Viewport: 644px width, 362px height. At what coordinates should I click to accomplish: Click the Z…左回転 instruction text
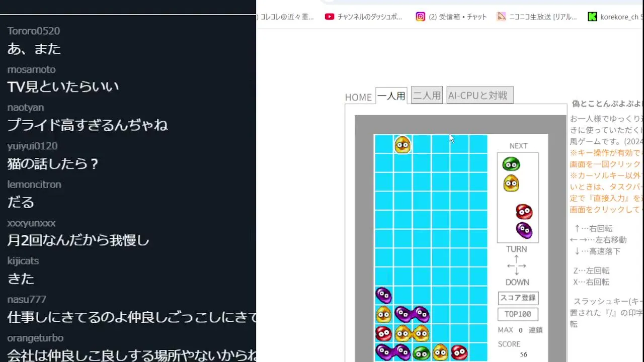[x=591, y=270]
